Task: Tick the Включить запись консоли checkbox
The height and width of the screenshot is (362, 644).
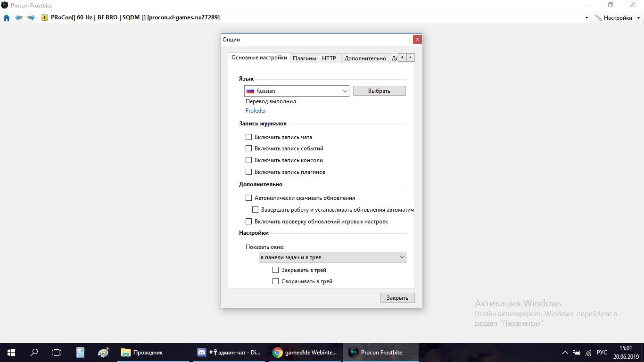Action: click(x=249, y=160)
